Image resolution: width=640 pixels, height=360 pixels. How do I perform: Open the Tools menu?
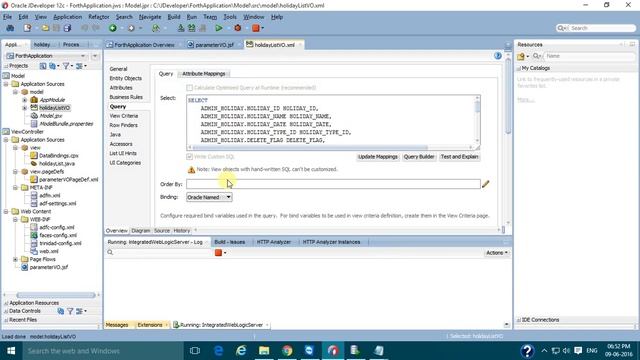pyautogui.click(x=230, y=17)
